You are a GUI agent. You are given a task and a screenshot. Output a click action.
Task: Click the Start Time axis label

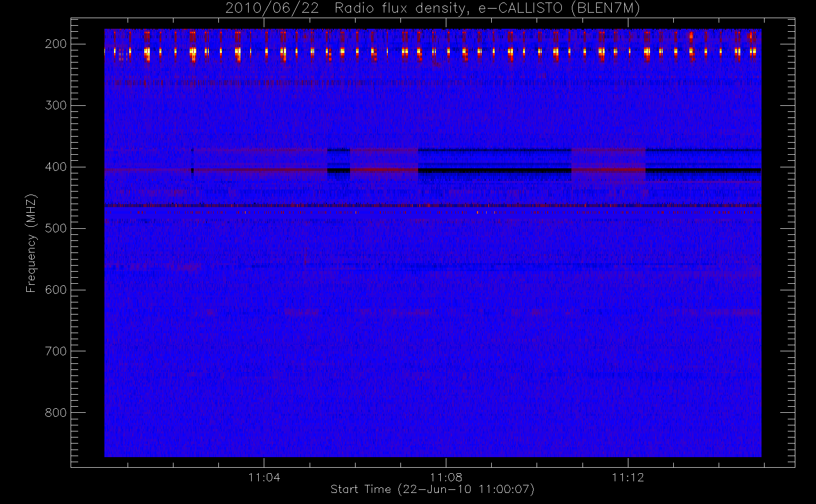coord(433,489)
